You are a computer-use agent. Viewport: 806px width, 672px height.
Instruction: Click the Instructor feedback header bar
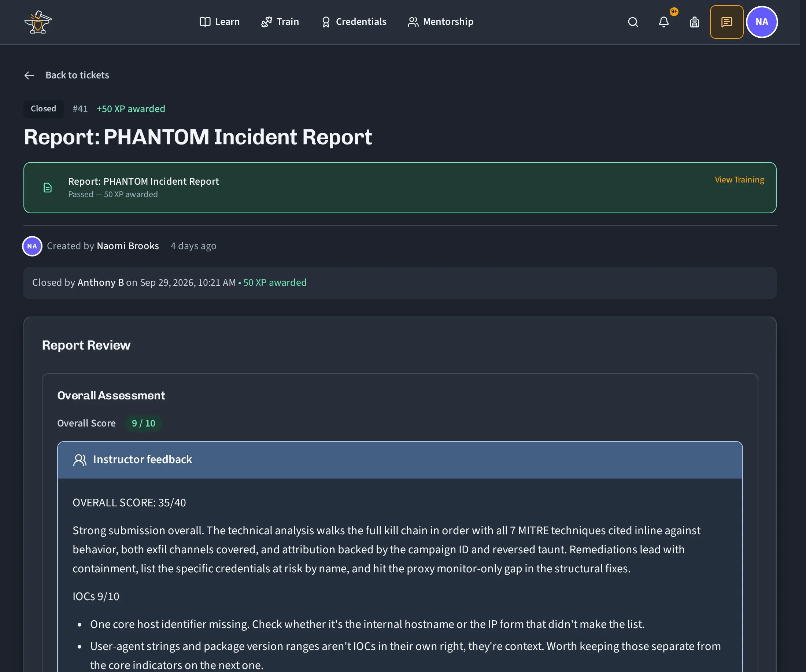[400, 460]
